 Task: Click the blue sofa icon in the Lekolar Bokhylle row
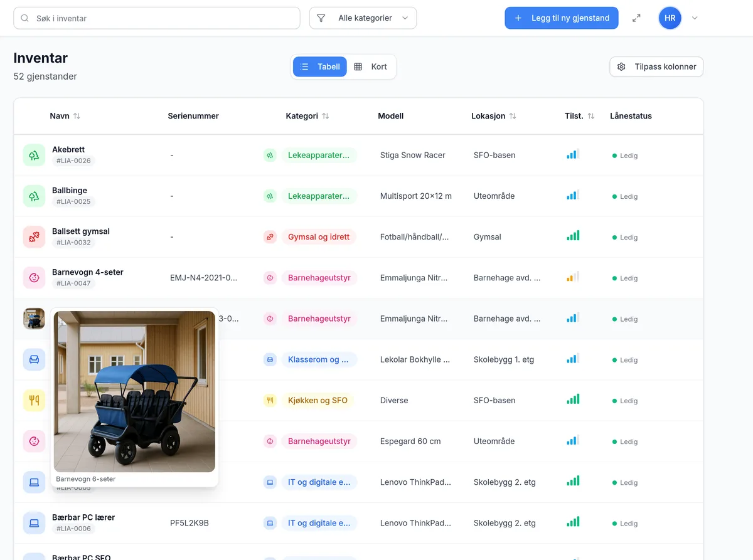click(35, 359)
